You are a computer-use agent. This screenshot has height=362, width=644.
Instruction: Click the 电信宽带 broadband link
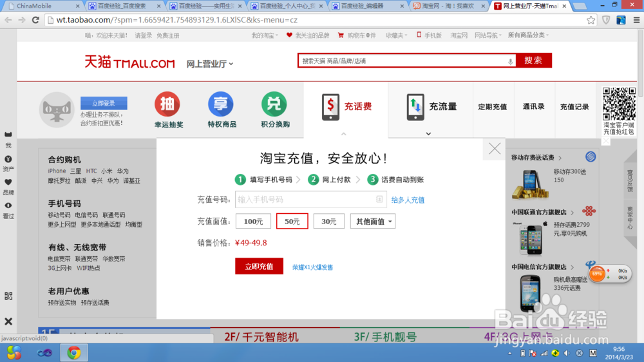(x=59, y=259)
